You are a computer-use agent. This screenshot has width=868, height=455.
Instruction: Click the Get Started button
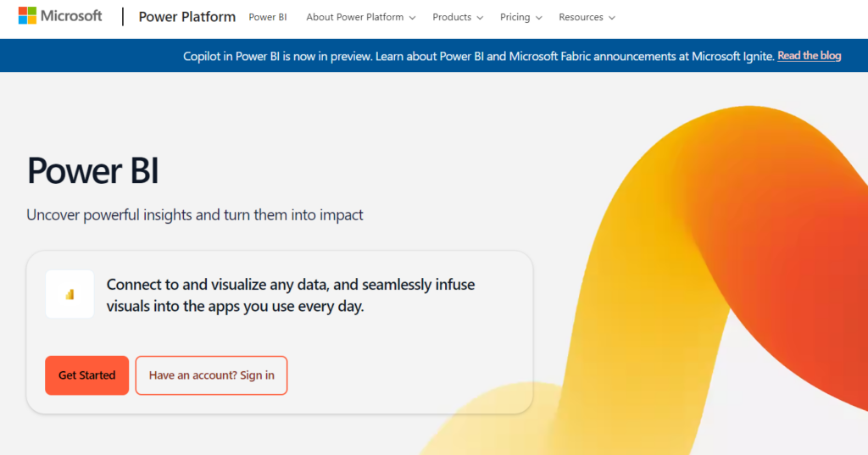pos(87,375)
